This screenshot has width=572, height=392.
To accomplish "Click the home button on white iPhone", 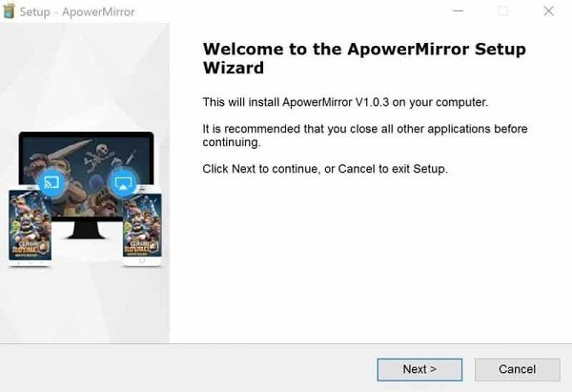I will pos(142,261).
